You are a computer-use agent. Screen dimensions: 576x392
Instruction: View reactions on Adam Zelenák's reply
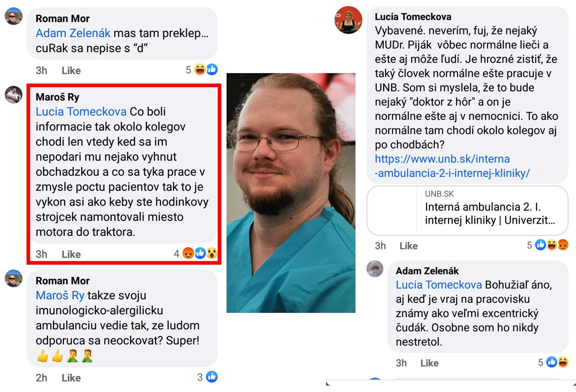(554, 362)
